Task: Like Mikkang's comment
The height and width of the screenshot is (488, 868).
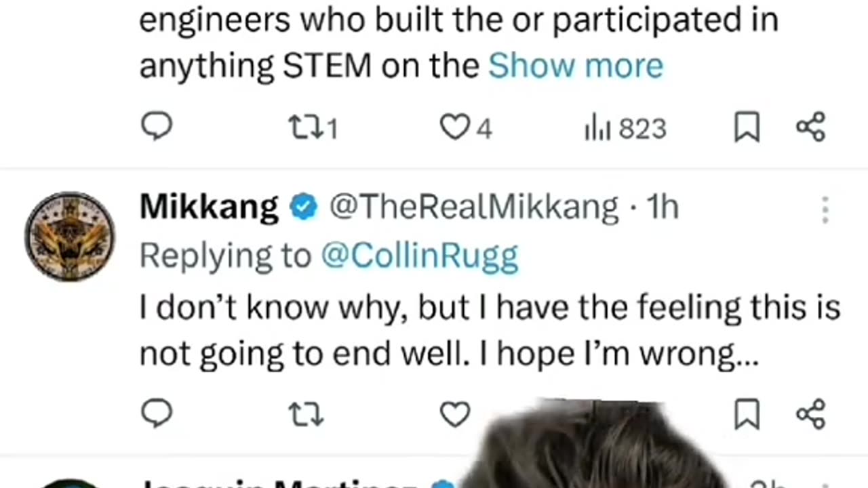Action: pos(455,413)
